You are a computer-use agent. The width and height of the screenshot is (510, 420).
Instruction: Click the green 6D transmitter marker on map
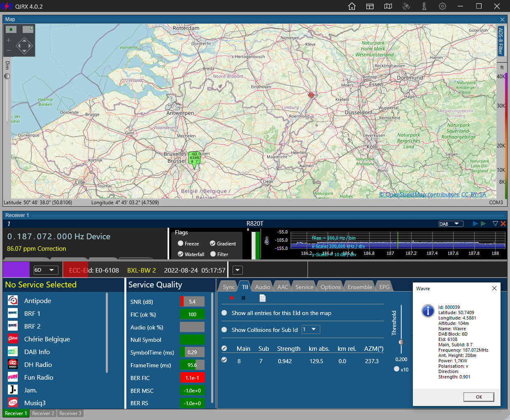coord(194,159)
